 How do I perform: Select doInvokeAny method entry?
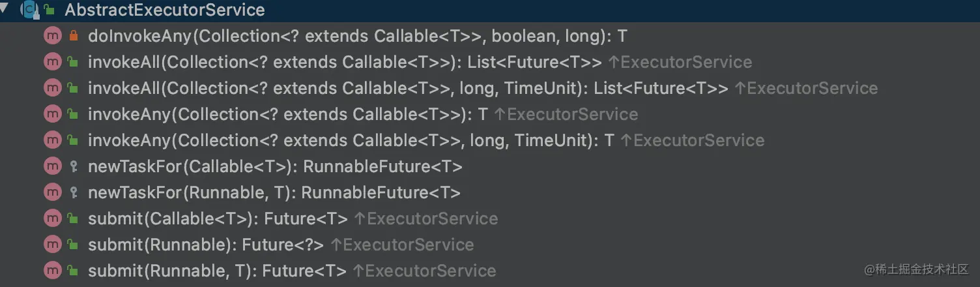[x=357, y=36]
